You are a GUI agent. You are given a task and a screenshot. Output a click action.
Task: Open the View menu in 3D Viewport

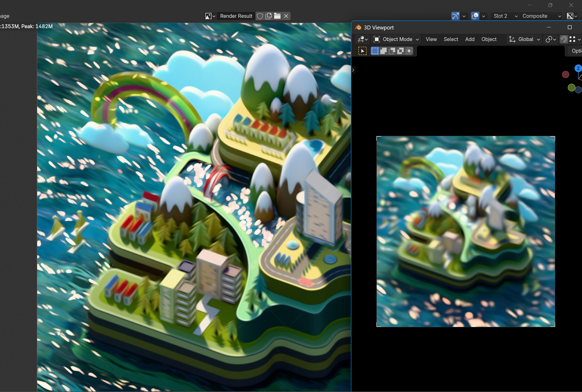pos(431,39)
